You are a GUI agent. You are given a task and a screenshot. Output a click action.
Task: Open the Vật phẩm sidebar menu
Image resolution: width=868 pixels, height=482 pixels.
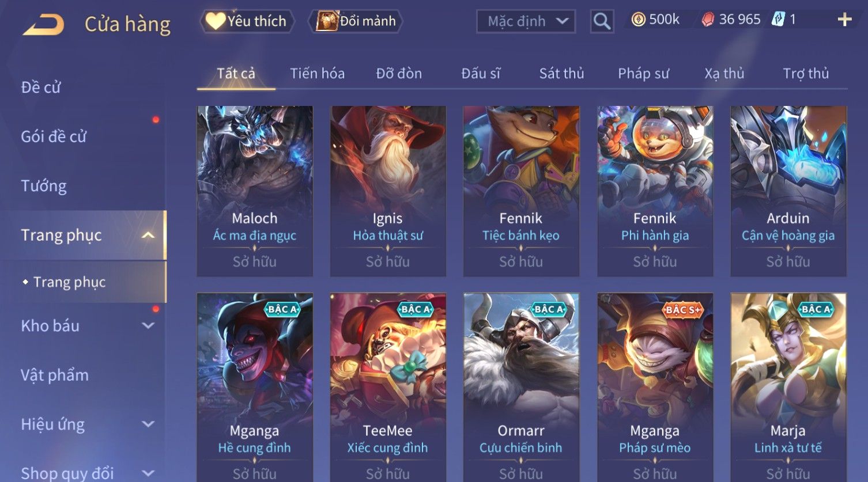(x=55, y=375)
